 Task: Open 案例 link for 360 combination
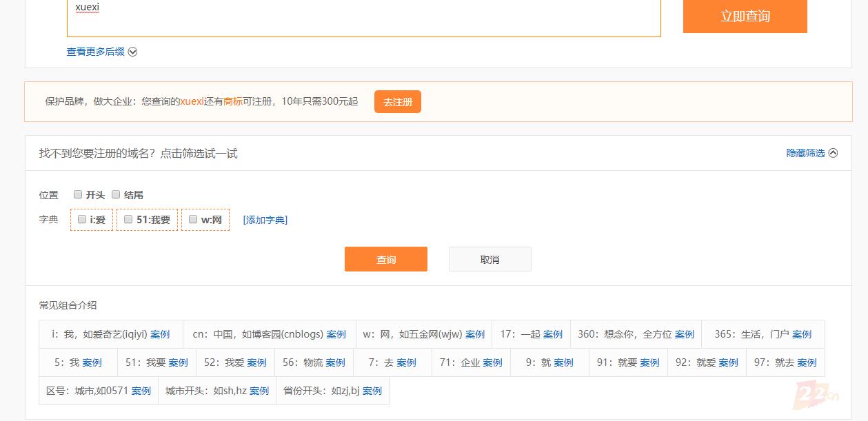point(685,334)
